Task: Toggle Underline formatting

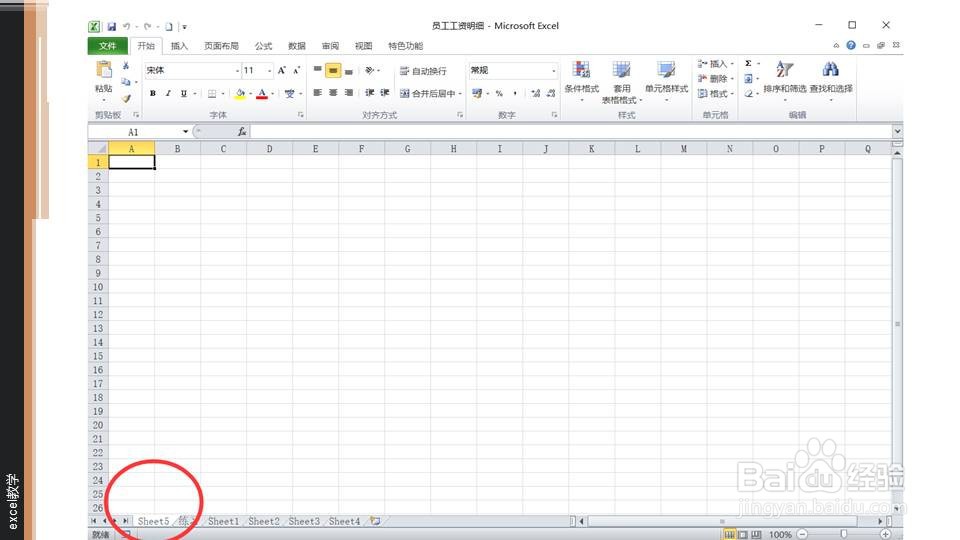Action: pos(183,94)
